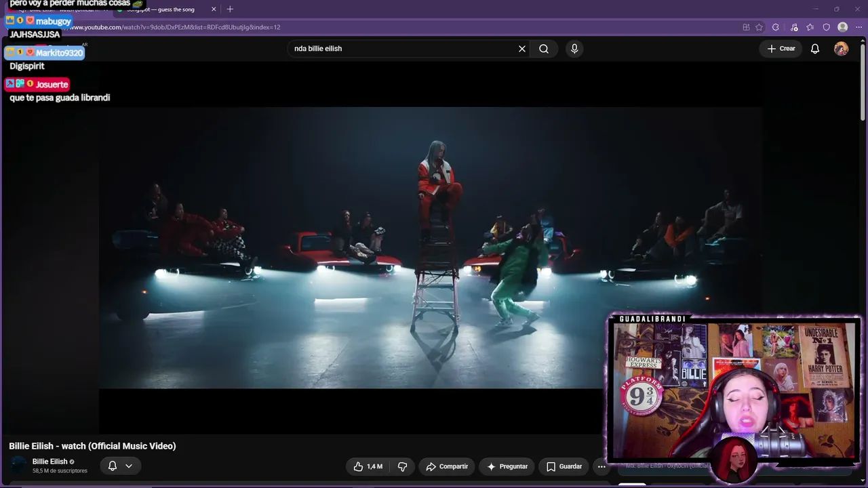Open the Billie Eilish channel name link
868x488 pixels.
point(50,462)
